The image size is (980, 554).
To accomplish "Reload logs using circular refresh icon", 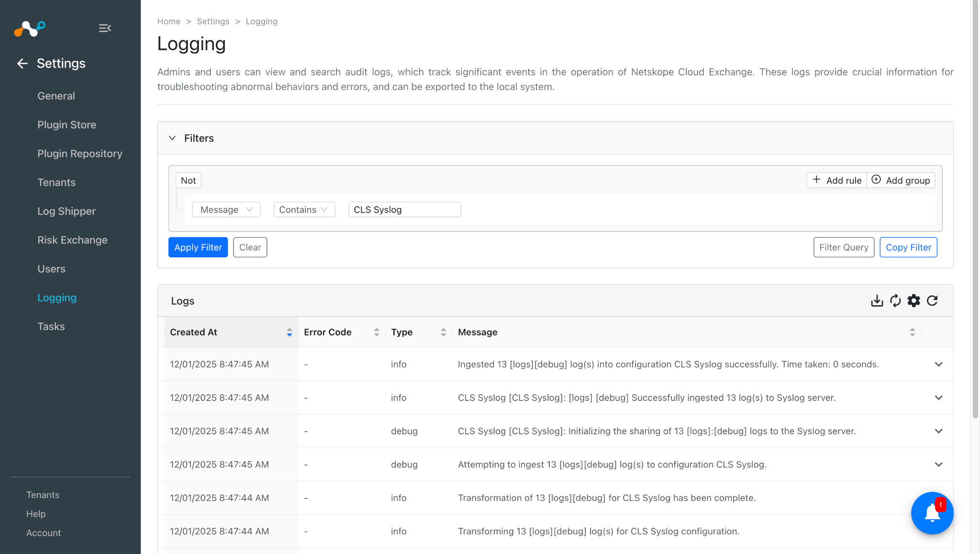I will [932, 300].
